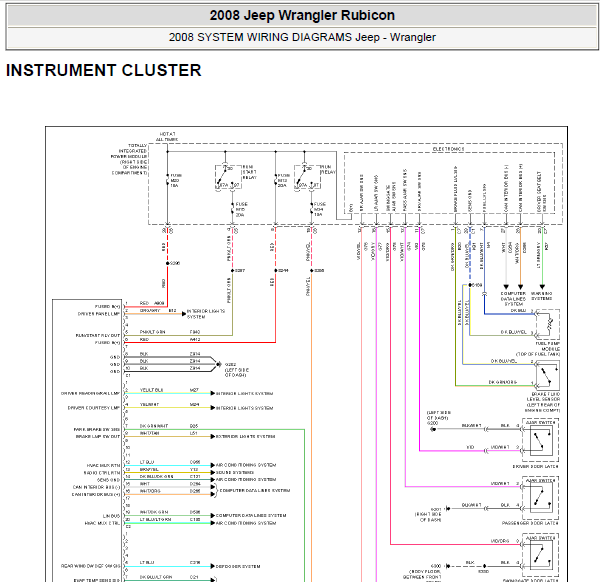Click the "HVAC MUX RTN" pin label

103,465
